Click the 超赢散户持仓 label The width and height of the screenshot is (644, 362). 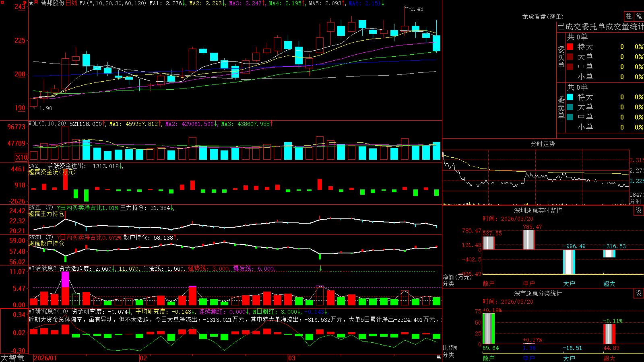click(x=46, y=243)
